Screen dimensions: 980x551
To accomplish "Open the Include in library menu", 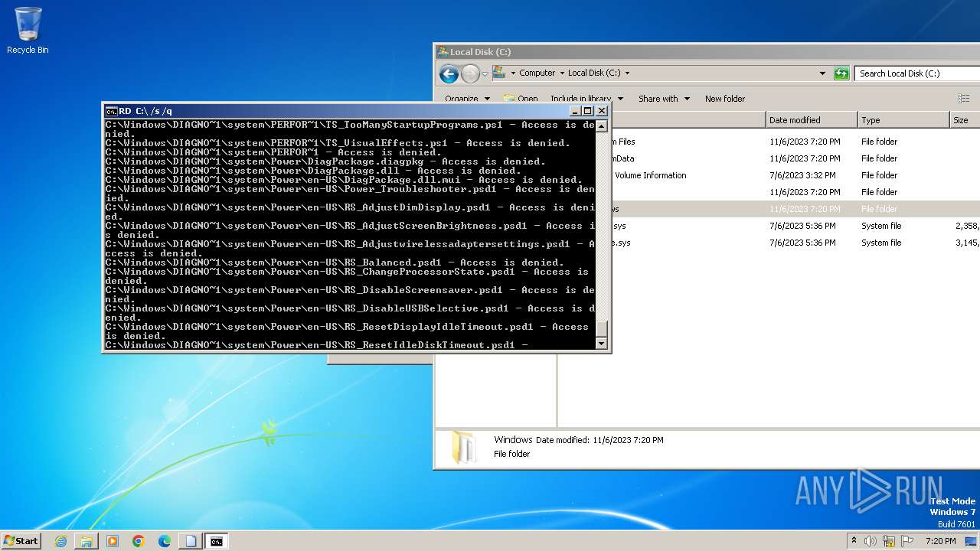I will 586,99.
